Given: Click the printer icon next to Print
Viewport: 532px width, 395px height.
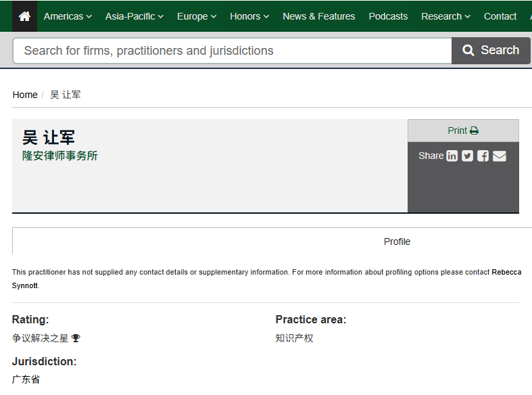Looking at the screenshot, I should (x=474, y=131).
